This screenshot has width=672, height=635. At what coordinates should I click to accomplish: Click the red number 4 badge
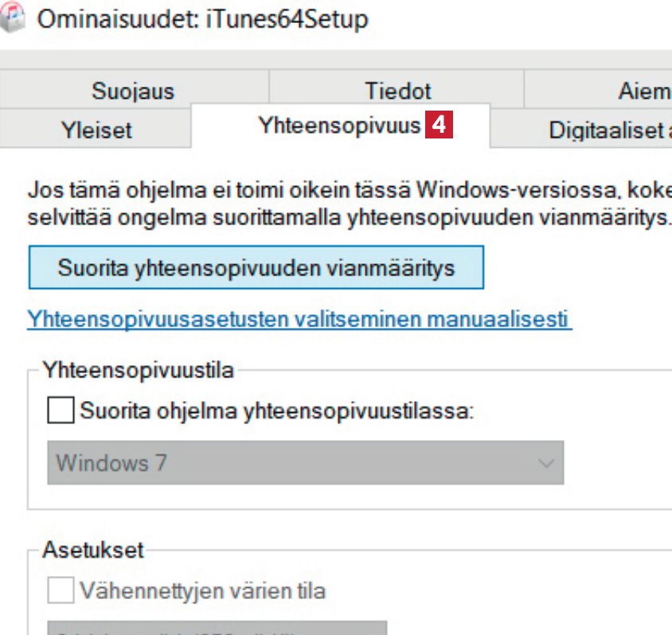(440, 127)
